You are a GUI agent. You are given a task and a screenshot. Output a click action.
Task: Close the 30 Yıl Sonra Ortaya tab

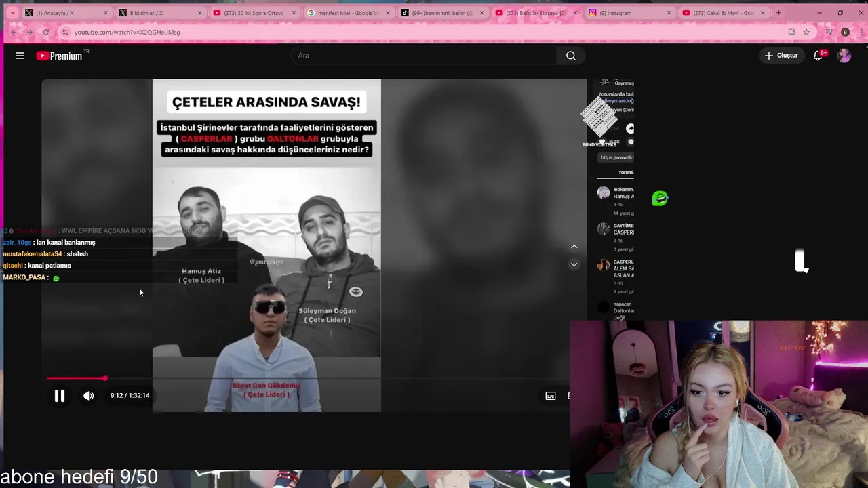pos(294,13)
